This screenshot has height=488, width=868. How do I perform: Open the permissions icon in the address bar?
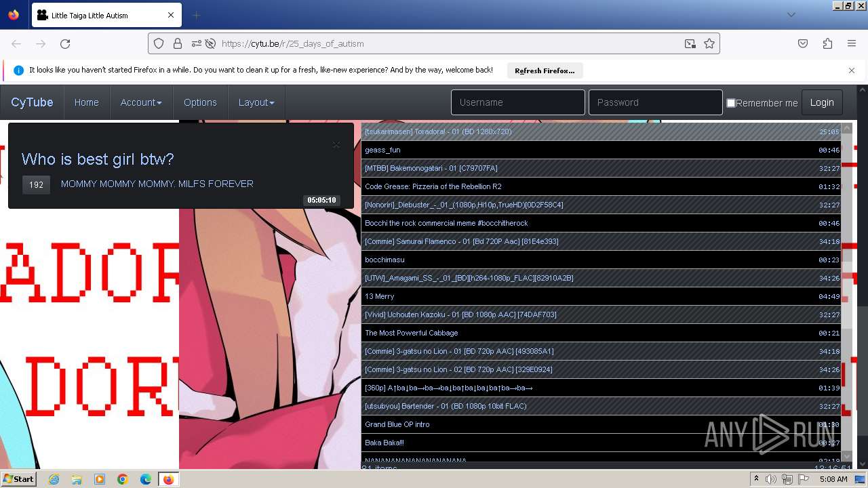click(x=196, y=43)
